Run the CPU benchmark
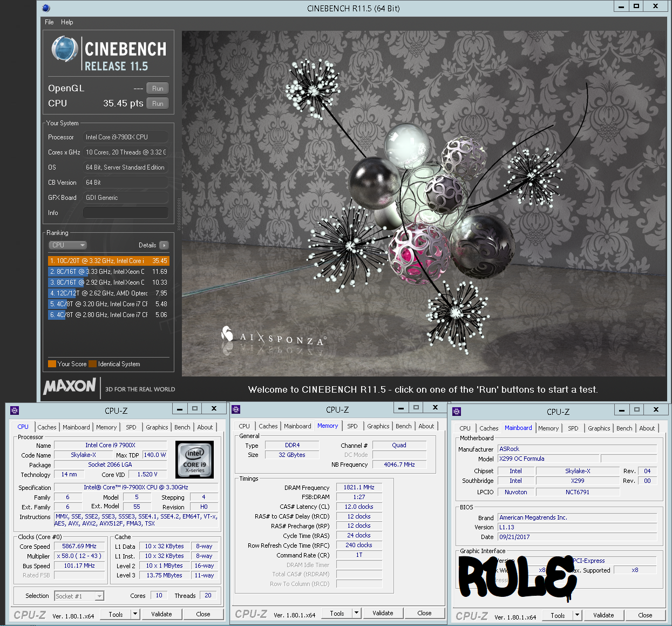 158,103
